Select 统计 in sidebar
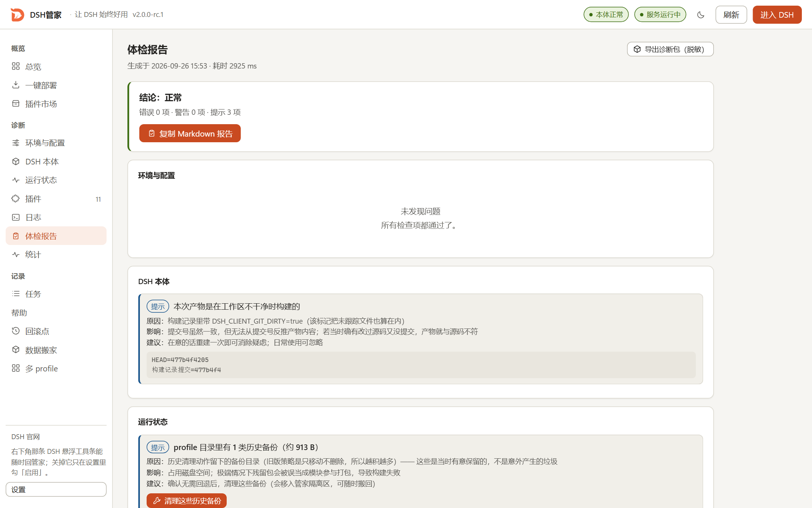Image resolution: width=812 pixels, height=508 pixels. pos(56,254)
